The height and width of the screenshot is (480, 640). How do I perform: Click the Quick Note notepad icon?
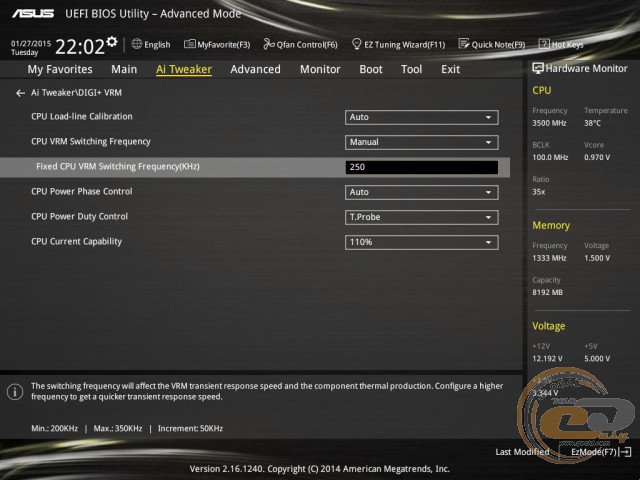tap(464, 44)
